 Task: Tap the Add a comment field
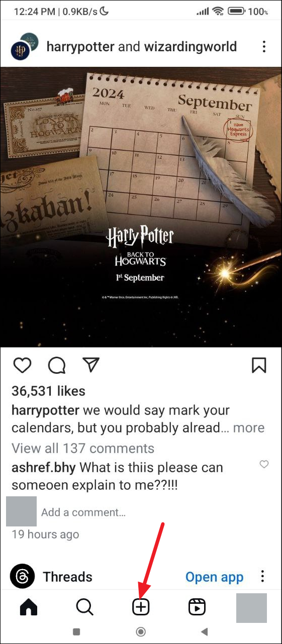83,512
